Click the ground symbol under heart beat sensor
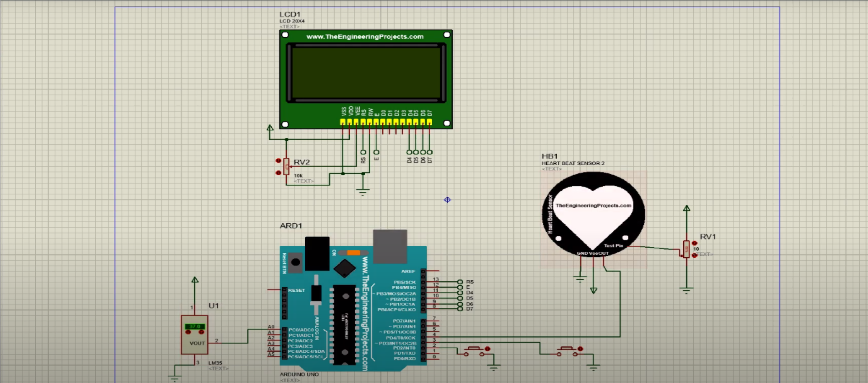The width and height of the screenshot is (868, 383). (580, 279)
